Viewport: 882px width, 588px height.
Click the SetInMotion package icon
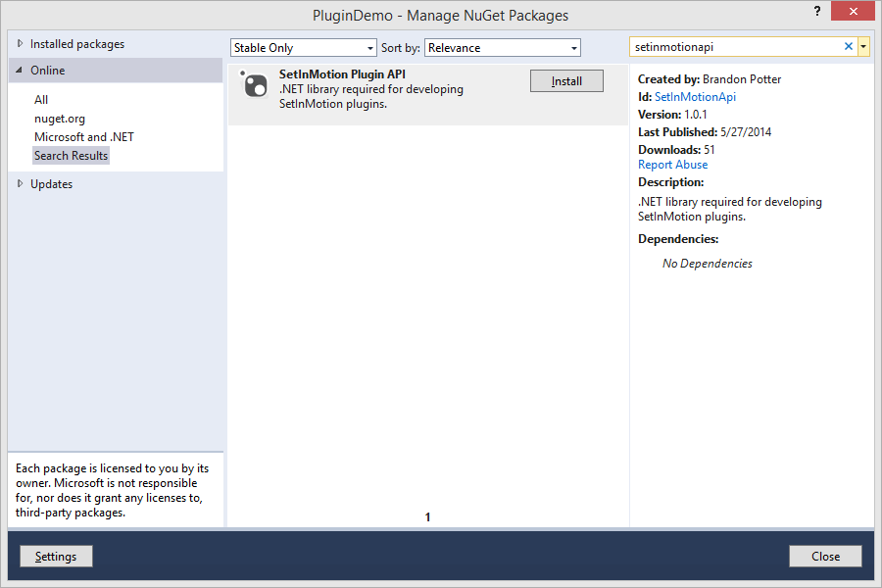pos(254,84)
